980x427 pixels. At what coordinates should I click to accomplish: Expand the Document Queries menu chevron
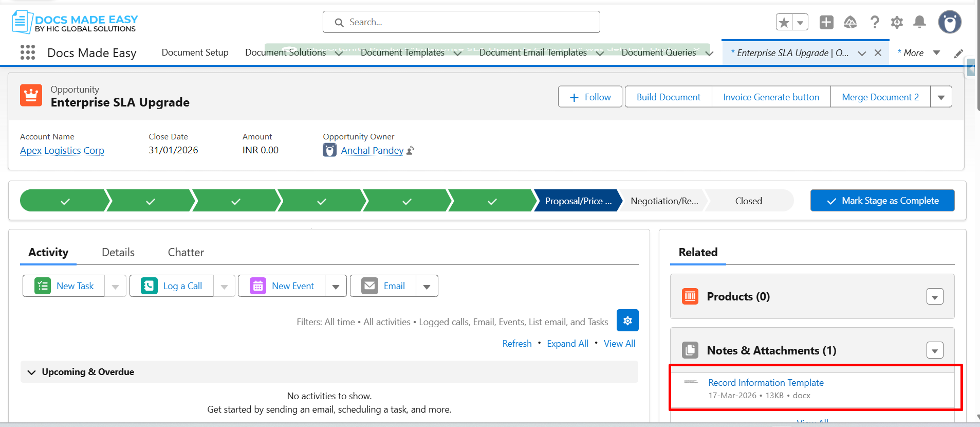[709, 54]
